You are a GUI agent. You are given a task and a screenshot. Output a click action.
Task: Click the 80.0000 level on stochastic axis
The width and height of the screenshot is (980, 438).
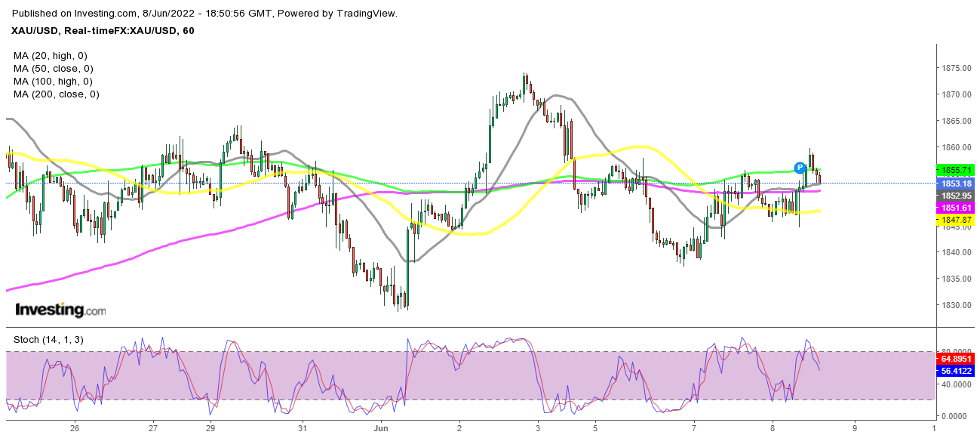coord(955,351)
